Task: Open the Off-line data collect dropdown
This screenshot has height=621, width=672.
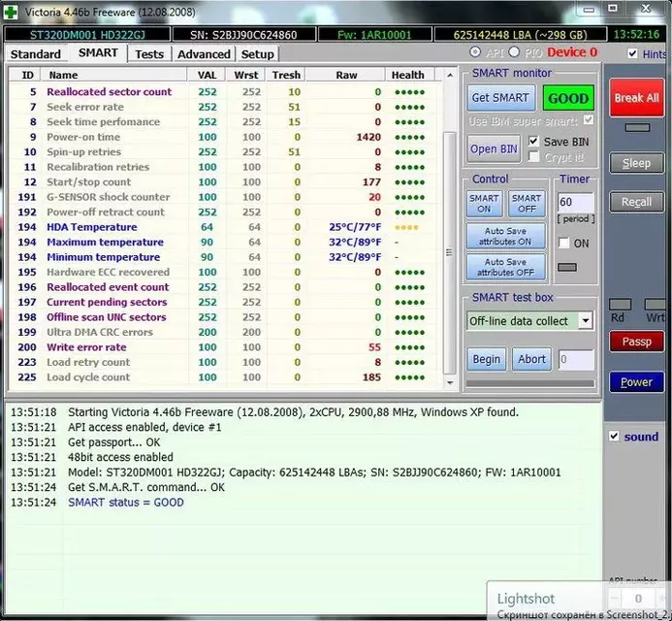Action: (586, 320)
